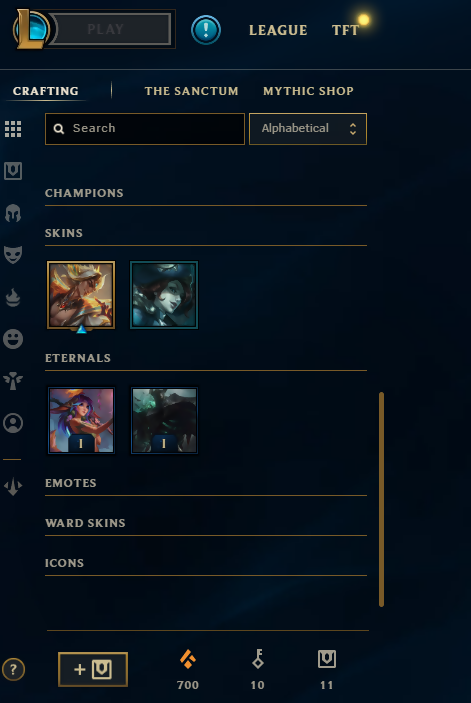Filter loot by skins mask icon

(x=13, y=254)
